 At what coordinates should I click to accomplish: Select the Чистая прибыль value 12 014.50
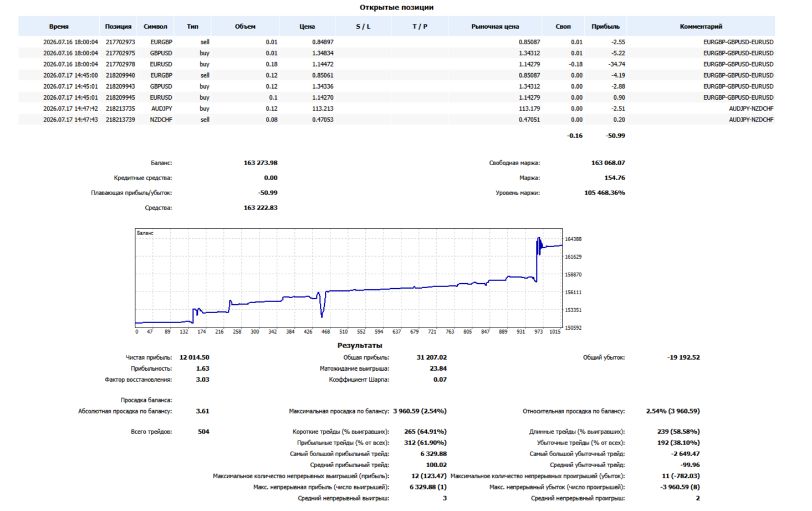tap(194, 357)
